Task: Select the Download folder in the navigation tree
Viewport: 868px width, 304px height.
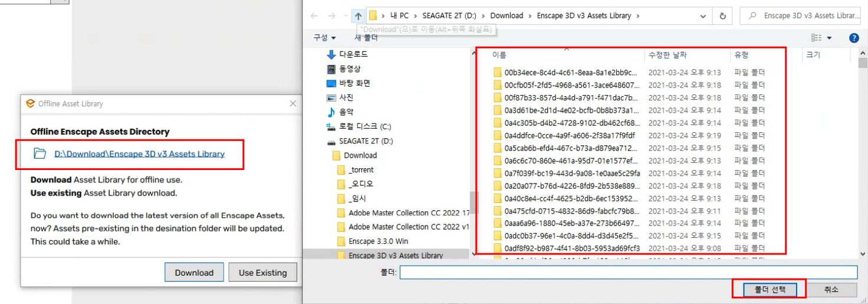Action: coord(360,155)
